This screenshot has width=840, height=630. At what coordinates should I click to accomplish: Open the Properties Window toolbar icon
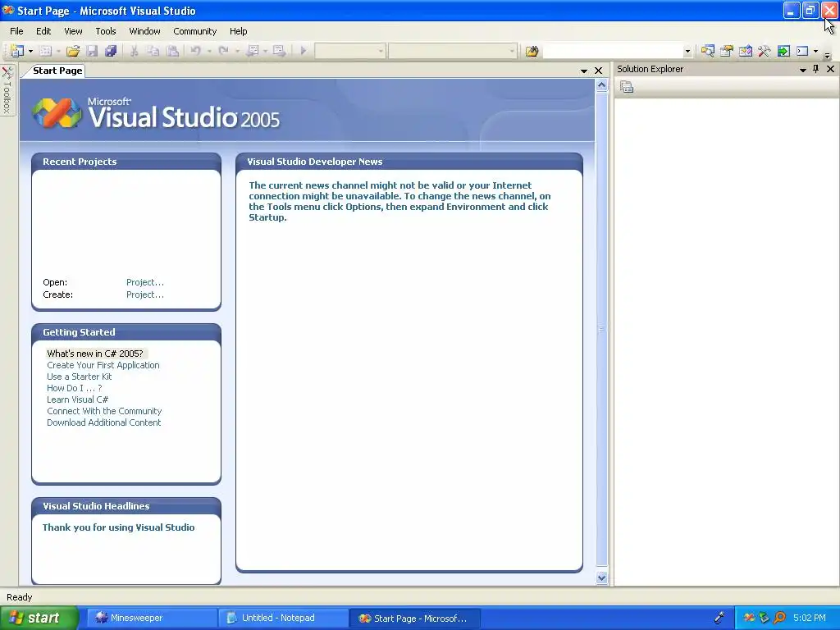727,51
